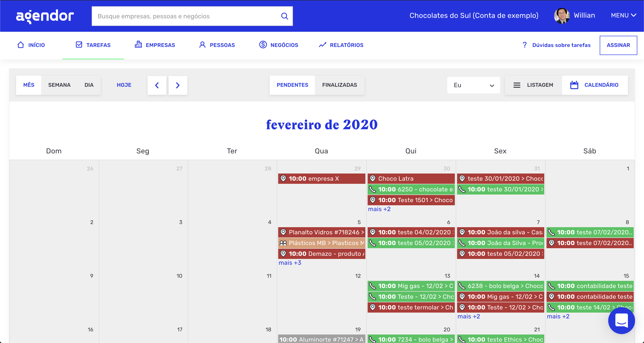Click phone icon of 6238 - bolo belga task

coord(462,286)
